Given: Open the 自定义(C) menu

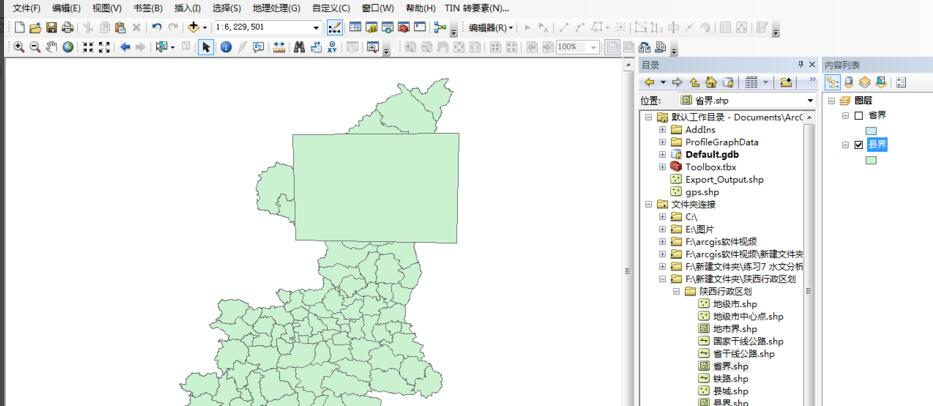Looking at the screenshot, I should pyautogui.click(x=331, y=8).
